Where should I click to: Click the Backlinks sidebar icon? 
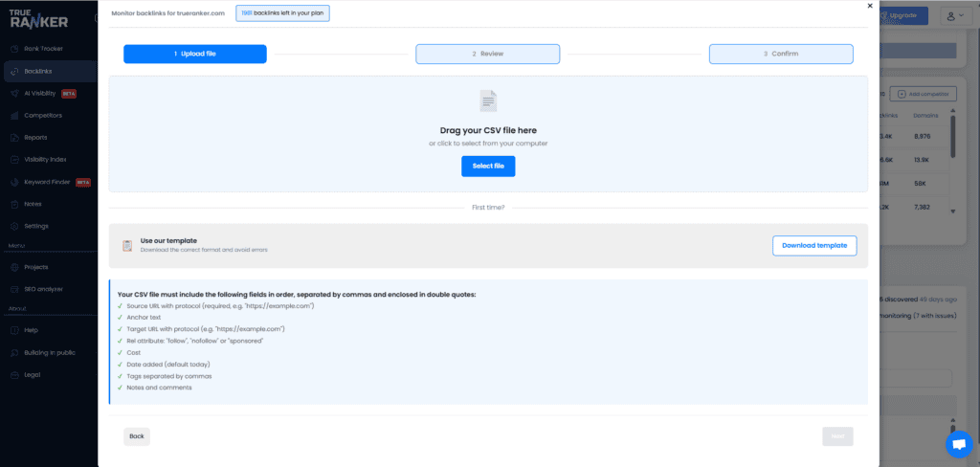coord(14,71)
